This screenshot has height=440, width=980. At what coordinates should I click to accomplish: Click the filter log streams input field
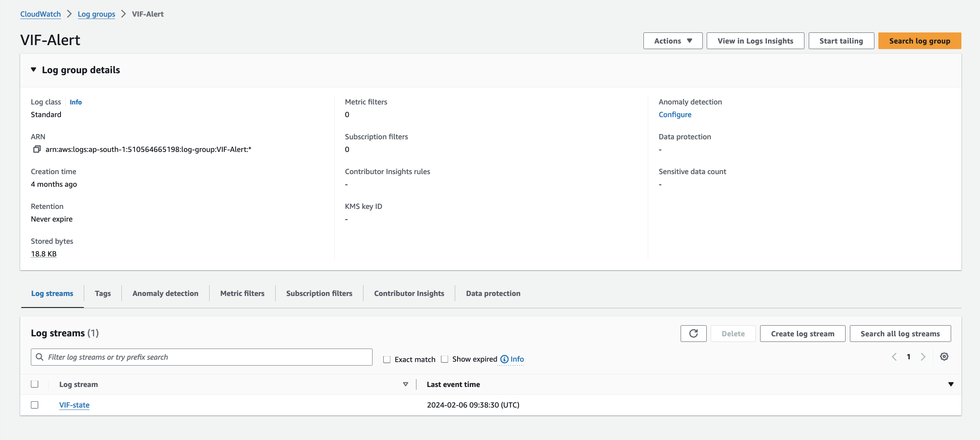(x=198, y=357)
